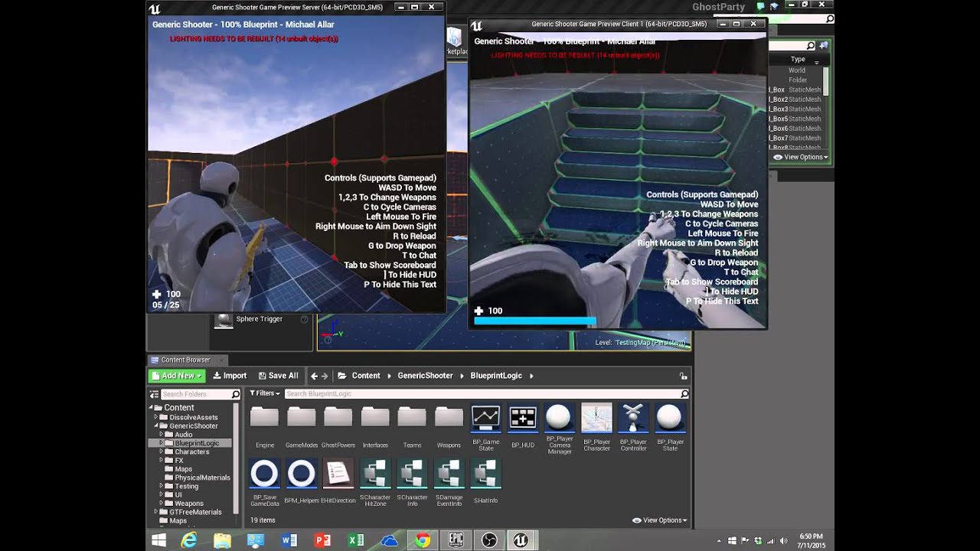Select the BPM_Helpers macro library asset

click(302, 481)
